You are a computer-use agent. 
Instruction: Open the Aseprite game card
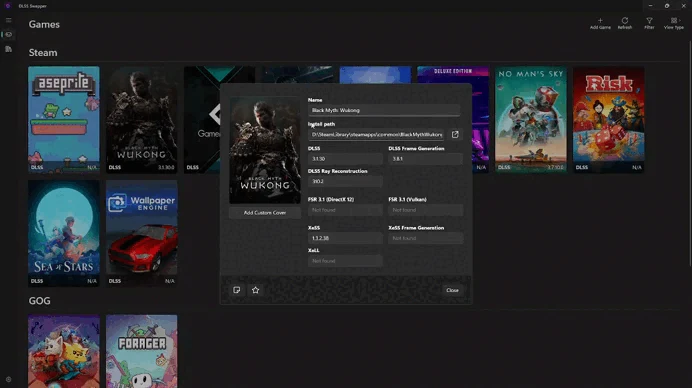64,119
